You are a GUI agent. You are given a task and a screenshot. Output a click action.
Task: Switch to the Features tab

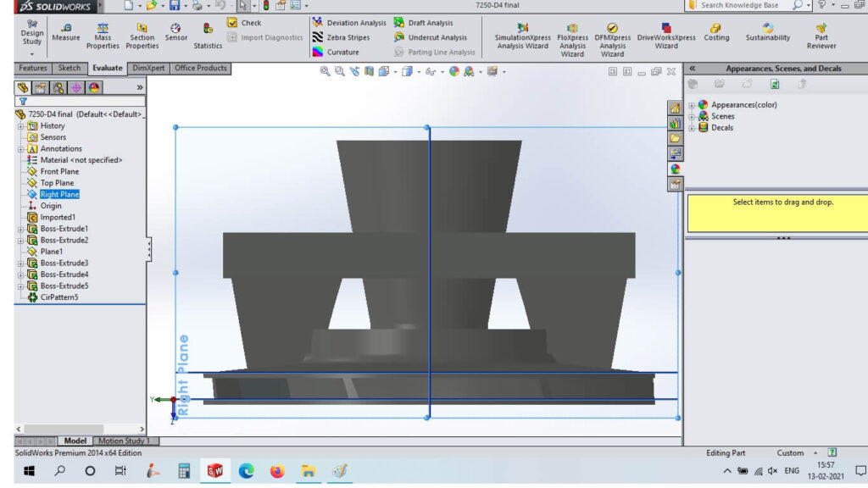click(33, 68)
